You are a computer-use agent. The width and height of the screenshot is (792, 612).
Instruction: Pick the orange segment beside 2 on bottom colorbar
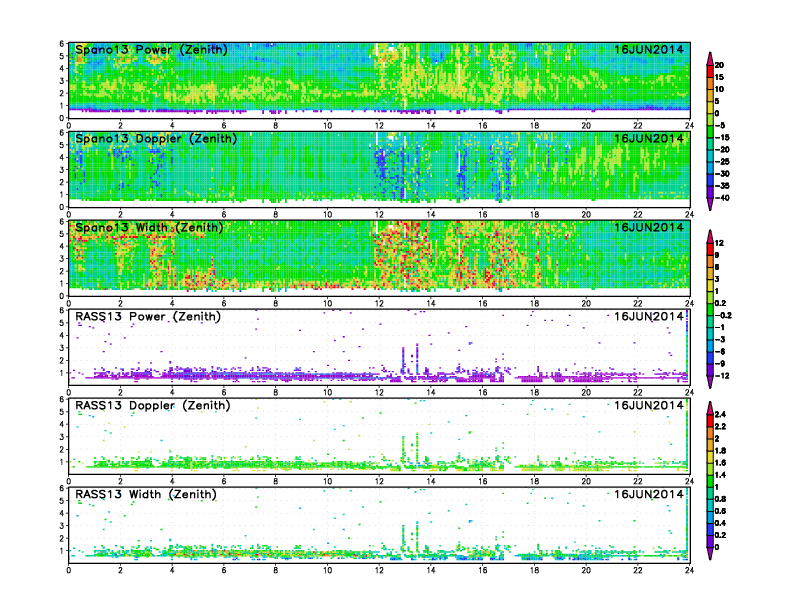(x=710, y=433)
